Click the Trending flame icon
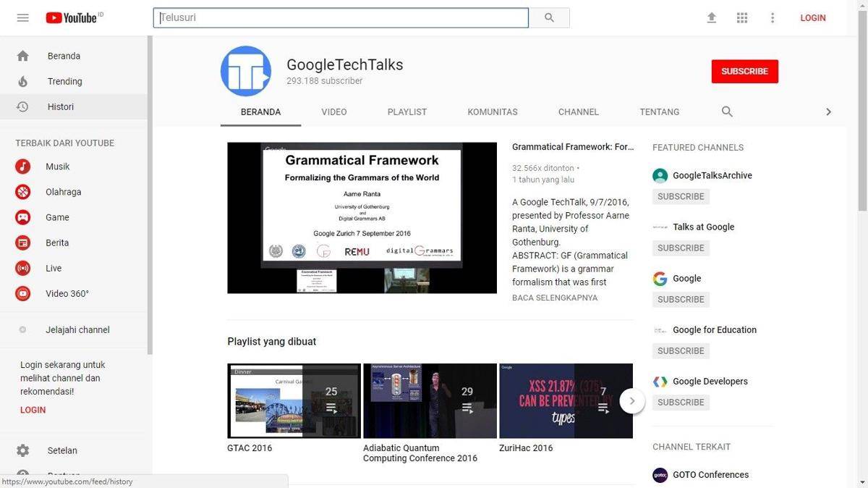 tap(22, 81)
